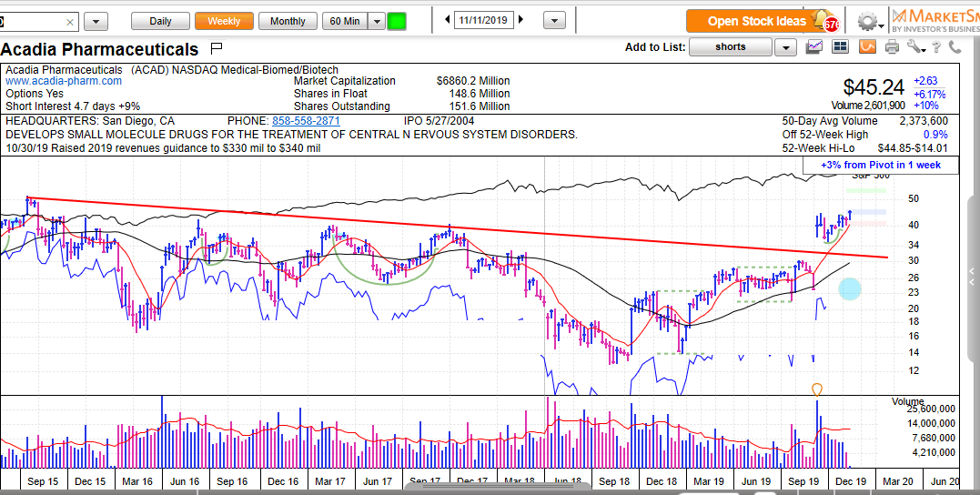
Task: Click the MarketSmith logo
Action: 935,21
